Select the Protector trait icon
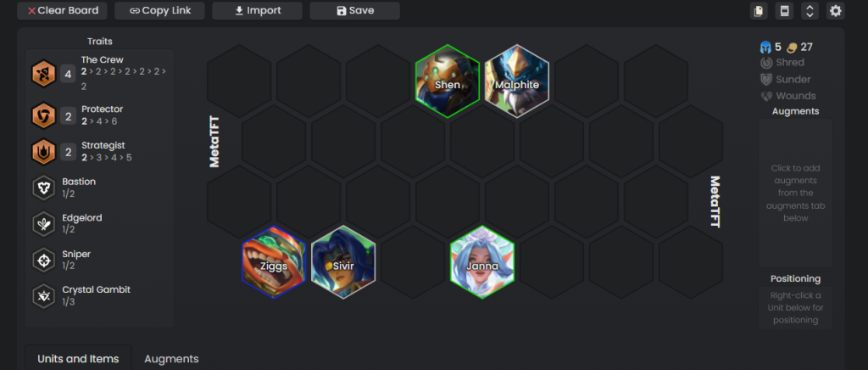This screenshot has width=868, height=370. point(44,115)
